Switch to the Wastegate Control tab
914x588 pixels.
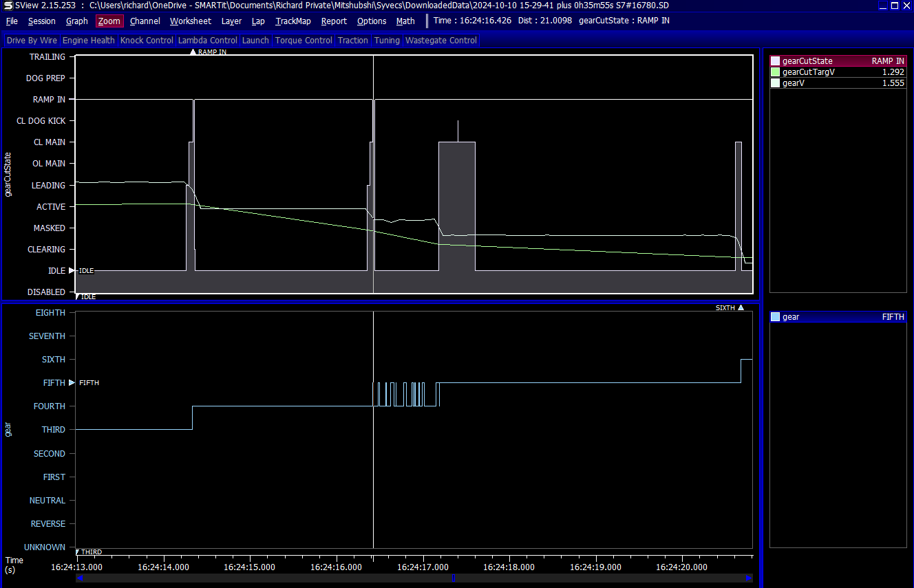pos(440,41)
